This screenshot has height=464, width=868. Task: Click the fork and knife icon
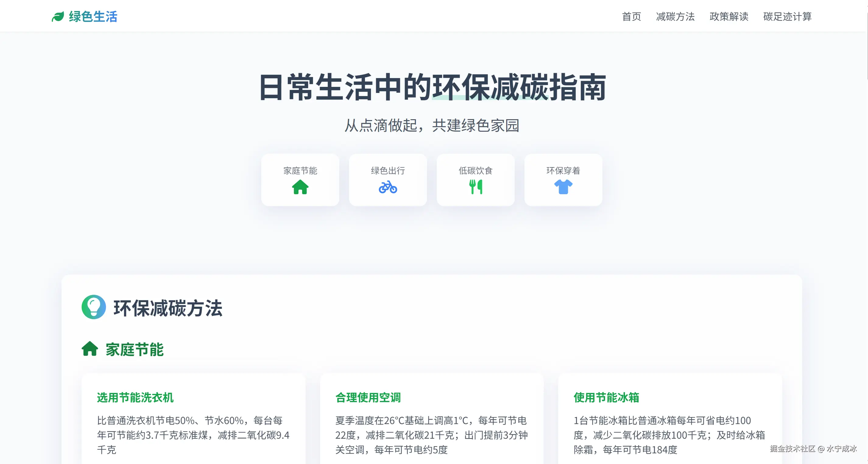coord(475,187)
